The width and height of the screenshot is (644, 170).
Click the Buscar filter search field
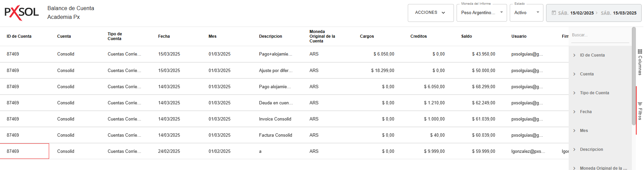(600, 35)
